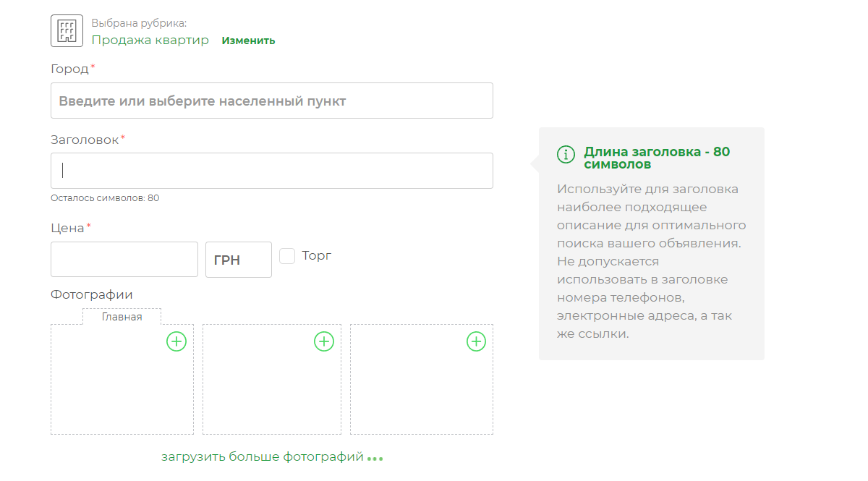Select the 'Главная' photo tab label

122,317
